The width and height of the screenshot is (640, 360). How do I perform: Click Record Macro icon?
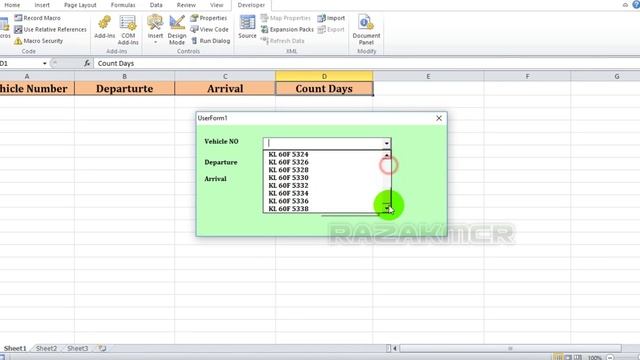[x=18, y=18]
